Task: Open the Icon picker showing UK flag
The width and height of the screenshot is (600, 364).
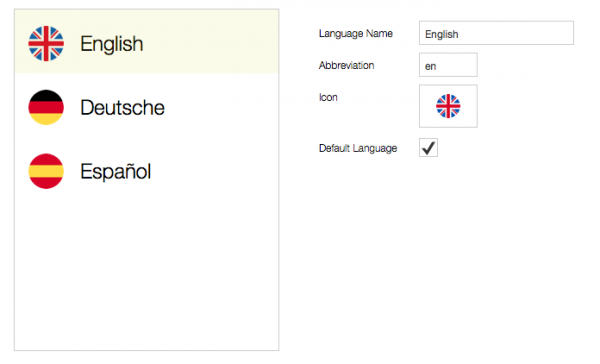Action: (448, 106)
